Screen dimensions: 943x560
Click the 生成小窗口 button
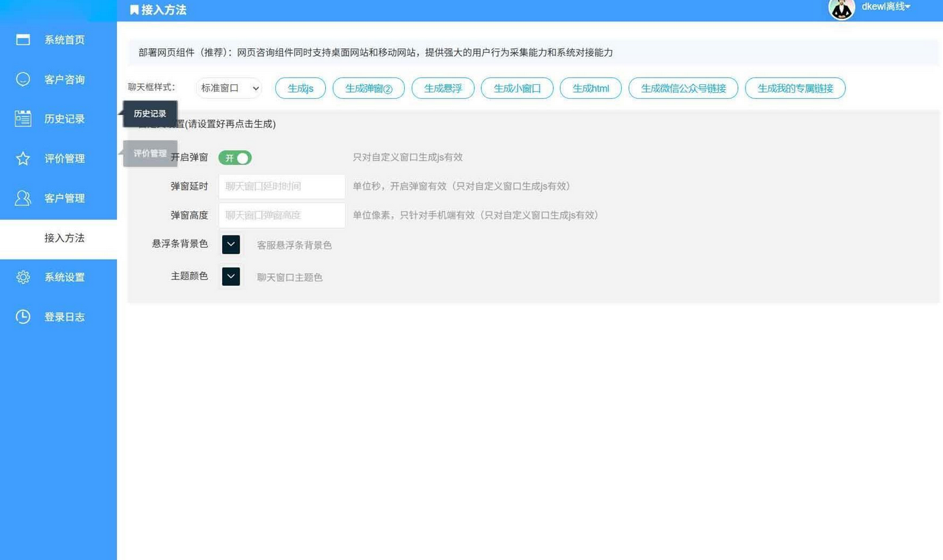tap(517, 88)
